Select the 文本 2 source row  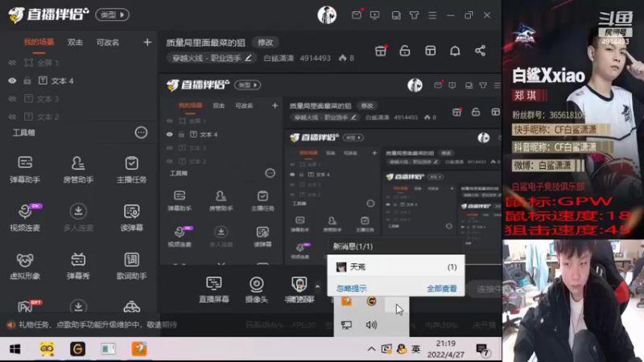pos(78,117)
